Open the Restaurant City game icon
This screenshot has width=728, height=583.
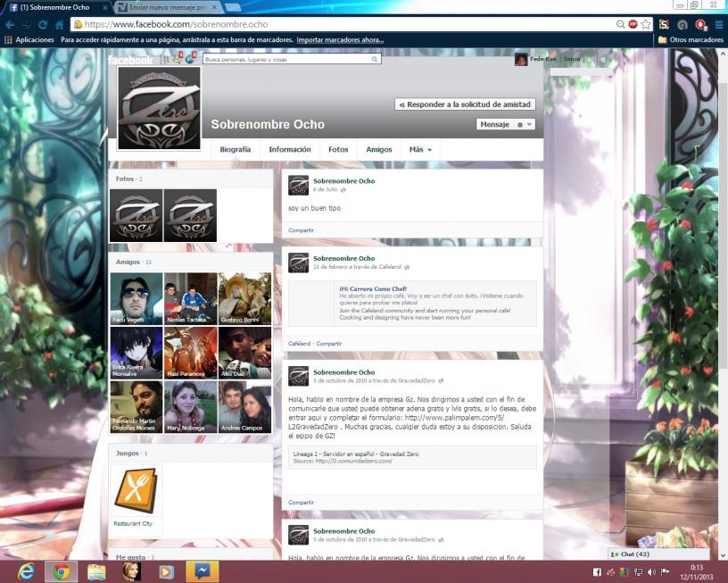[136, 490]
